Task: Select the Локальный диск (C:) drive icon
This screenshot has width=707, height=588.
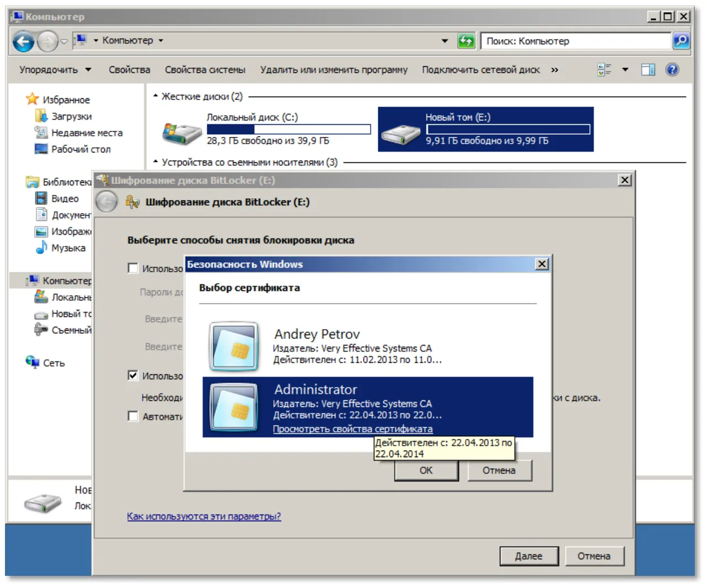Action: click(182, 133)
